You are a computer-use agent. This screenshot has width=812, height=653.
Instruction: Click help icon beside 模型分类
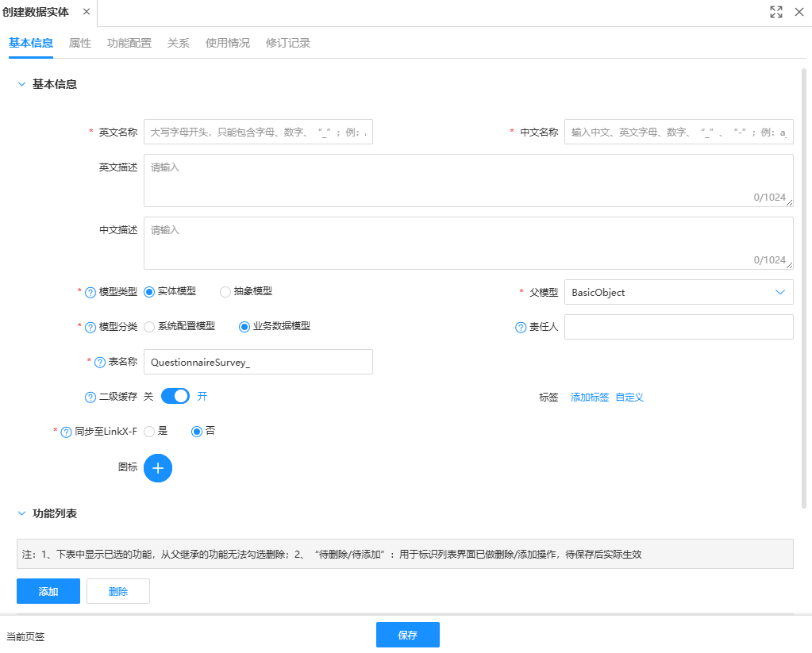coord(90,327)
